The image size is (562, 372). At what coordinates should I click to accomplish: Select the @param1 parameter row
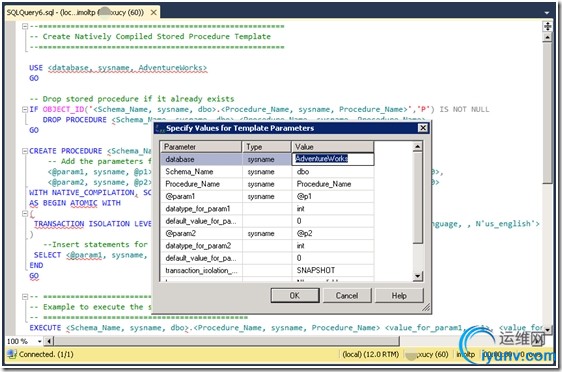267,196
